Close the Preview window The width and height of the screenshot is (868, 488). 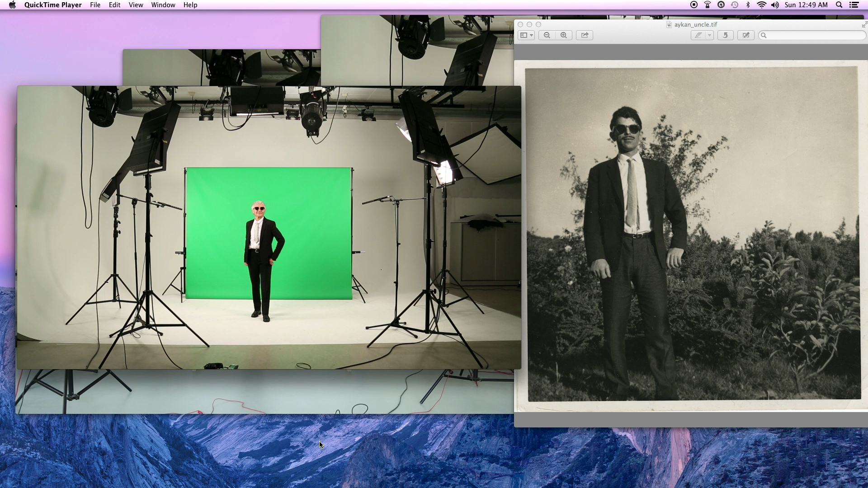tap(520, 24)
